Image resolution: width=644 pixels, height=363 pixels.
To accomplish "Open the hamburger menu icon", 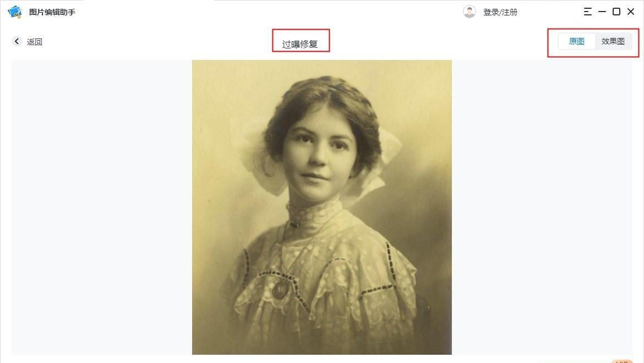I will [x=588, y=12].
